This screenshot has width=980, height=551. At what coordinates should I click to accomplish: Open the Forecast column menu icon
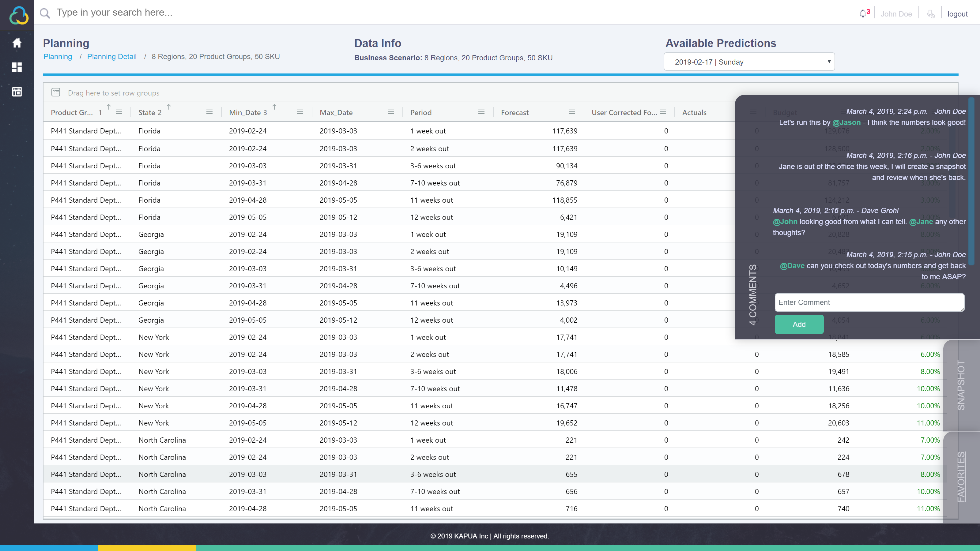pos(572,112)
